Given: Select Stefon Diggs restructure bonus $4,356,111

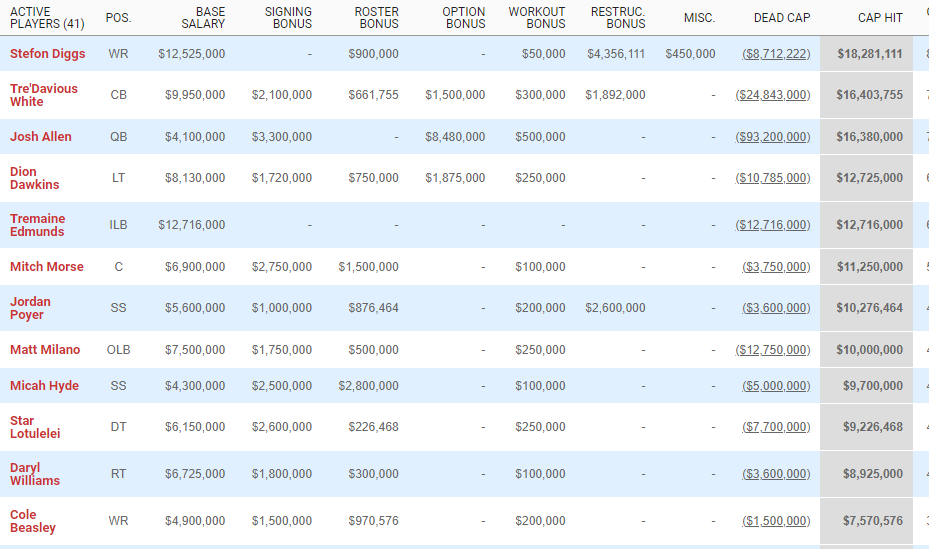Looking at the screenshot, I should click(616, 54).
